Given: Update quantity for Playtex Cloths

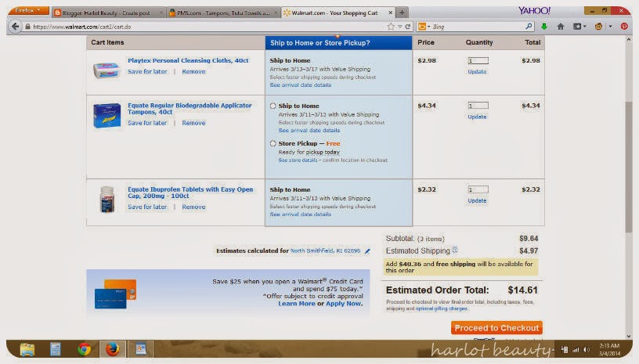Looking at the screenshot, I should point(477,72).
